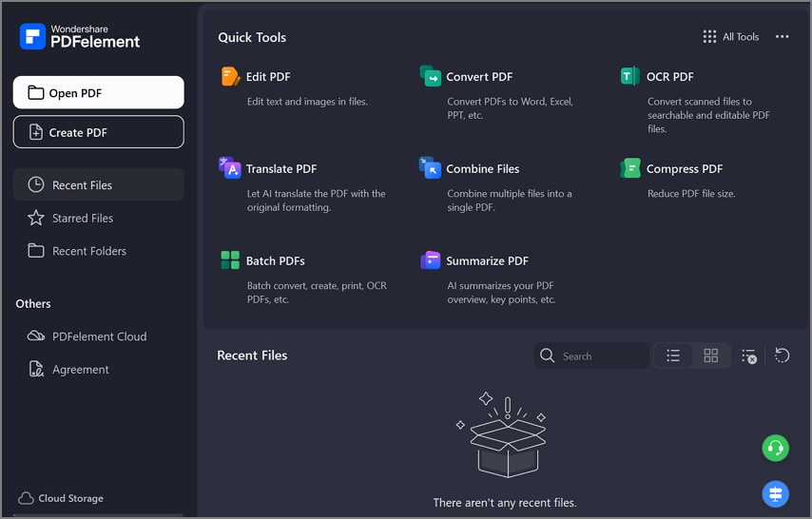Open the Summarize PDF tool icon
This screenshot has height=519, width=812.
[431, 260]
